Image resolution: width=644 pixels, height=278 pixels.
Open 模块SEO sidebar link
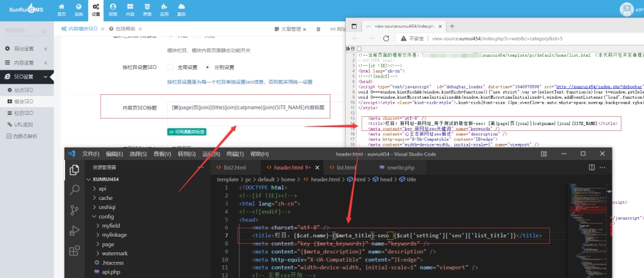click(23, 101)
